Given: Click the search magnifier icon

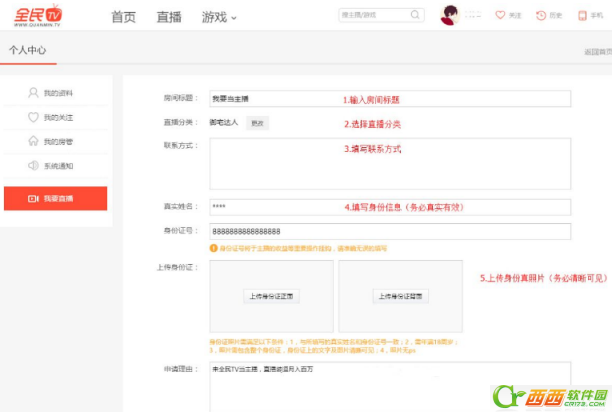Looking at the screenshot, I should (415, 16).
